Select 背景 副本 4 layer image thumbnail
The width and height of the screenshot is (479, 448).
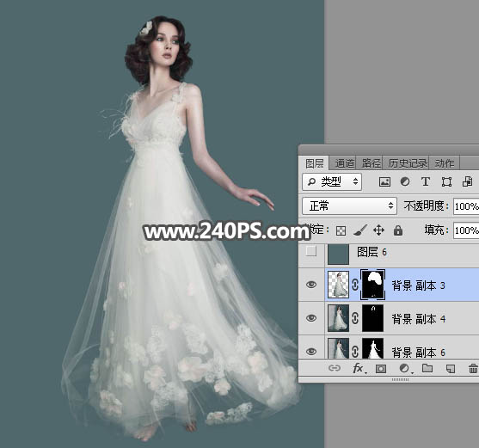coord(338,318)
